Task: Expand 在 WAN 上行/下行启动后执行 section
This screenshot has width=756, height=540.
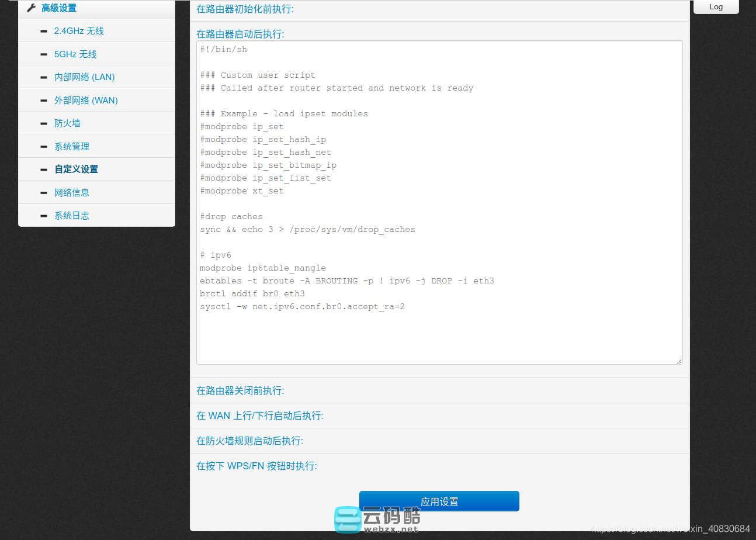Action: [x=259, y=416]
